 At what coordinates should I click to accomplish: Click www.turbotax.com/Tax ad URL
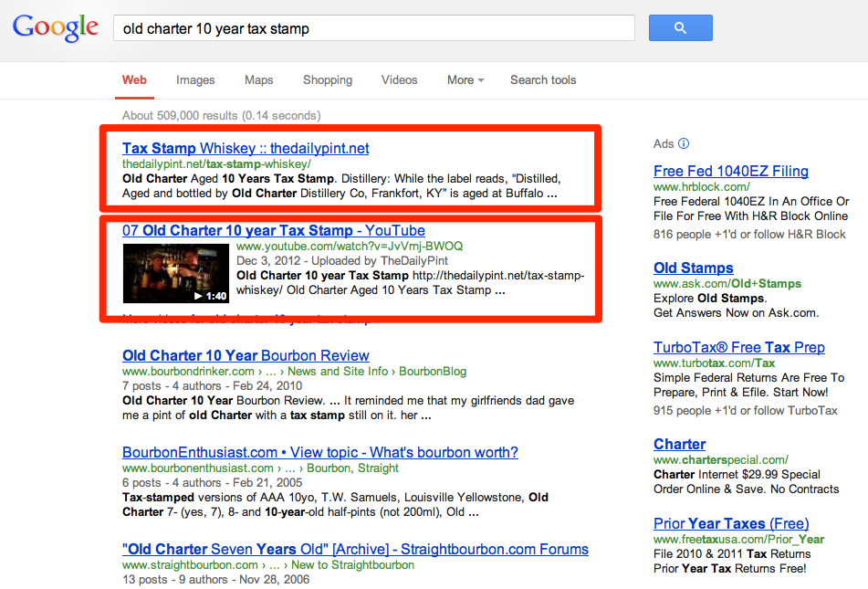coord(714,363)
